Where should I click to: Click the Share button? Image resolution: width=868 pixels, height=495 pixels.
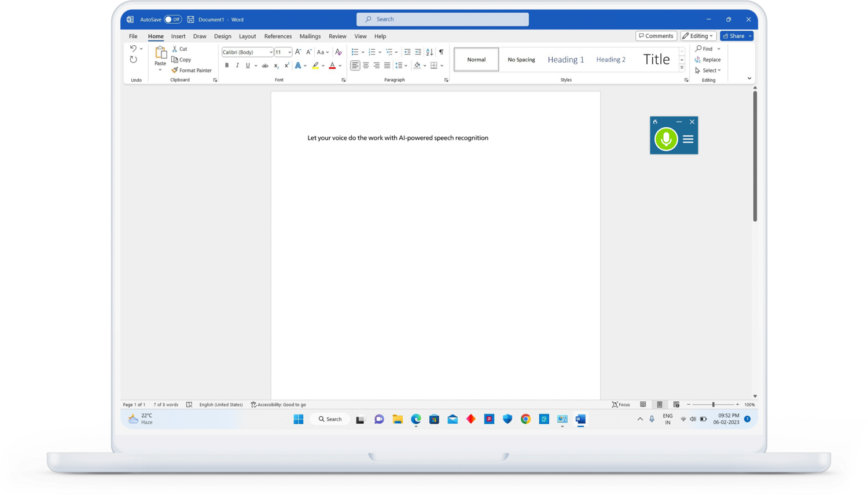point(734,36)
